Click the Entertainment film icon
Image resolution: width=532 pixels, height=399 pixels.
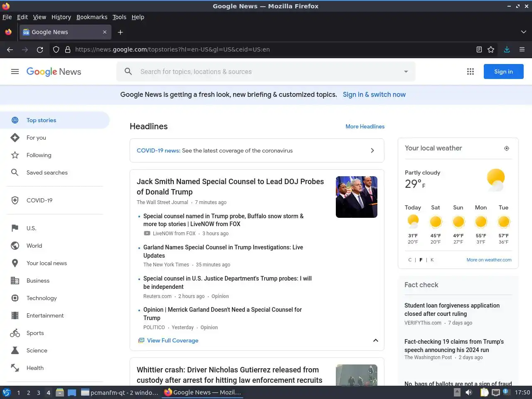coord(15,315)
